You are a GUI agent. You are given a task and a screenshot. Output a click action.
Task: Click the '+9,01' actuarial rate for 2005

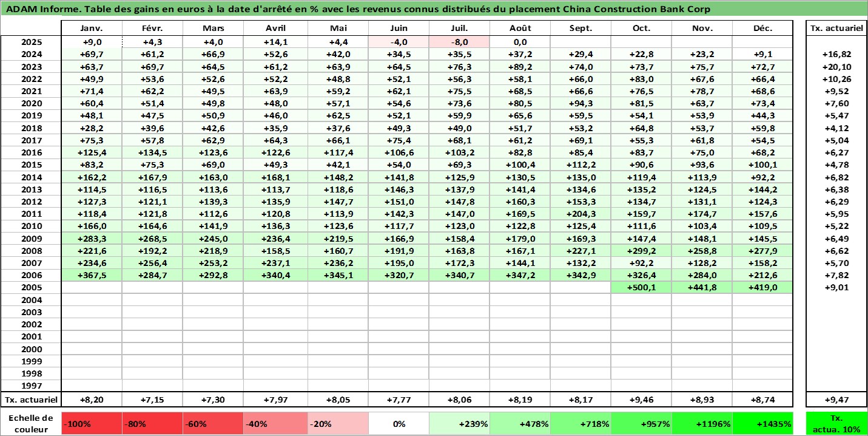click(x=836, y=287)
